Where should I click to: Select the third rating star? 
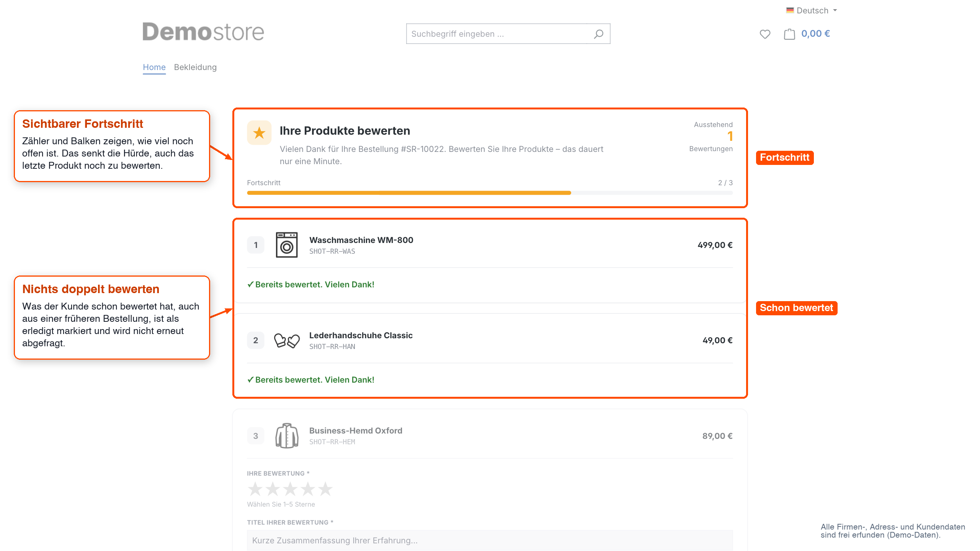tap(291, 489)
